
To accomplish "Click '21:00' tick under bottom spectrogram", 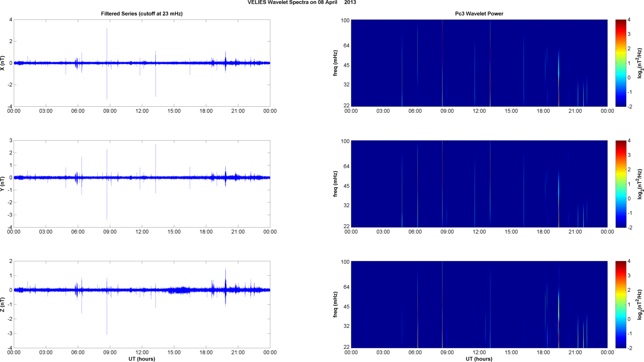I will click(575, 352).
